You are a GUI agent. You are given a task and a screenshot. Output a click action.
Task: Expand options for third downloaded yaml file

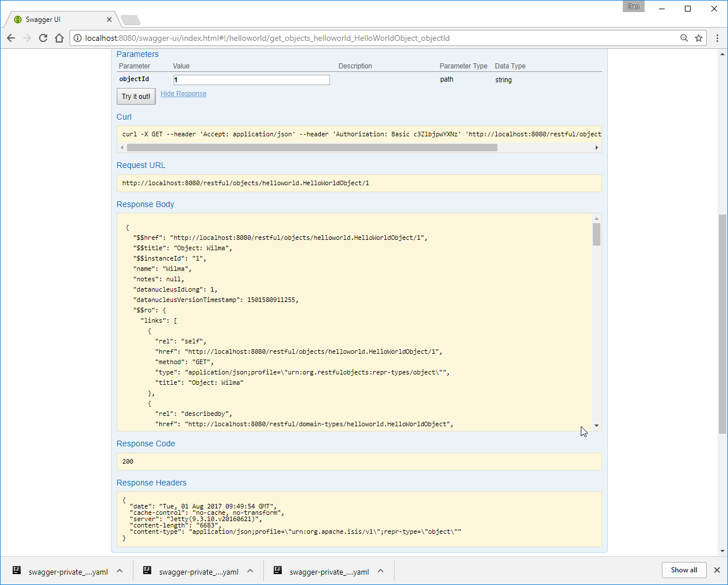point(381,571)
